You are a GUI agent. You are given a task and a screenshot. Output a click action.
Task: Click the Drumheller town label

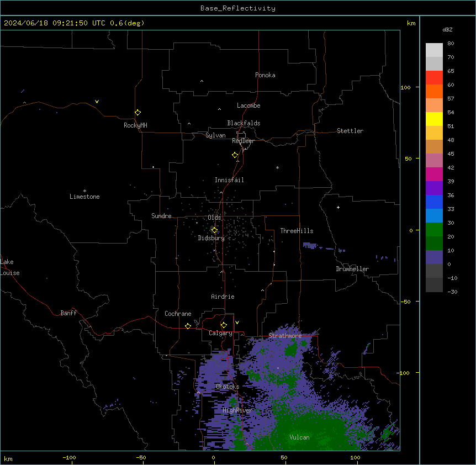click(352, 269)
